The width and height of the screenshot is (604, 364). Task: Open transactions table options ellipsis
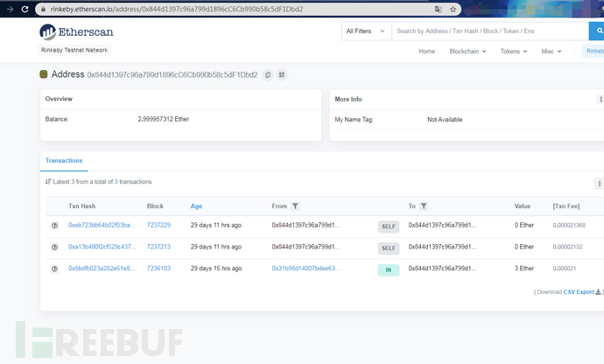[x=599, y=184]
